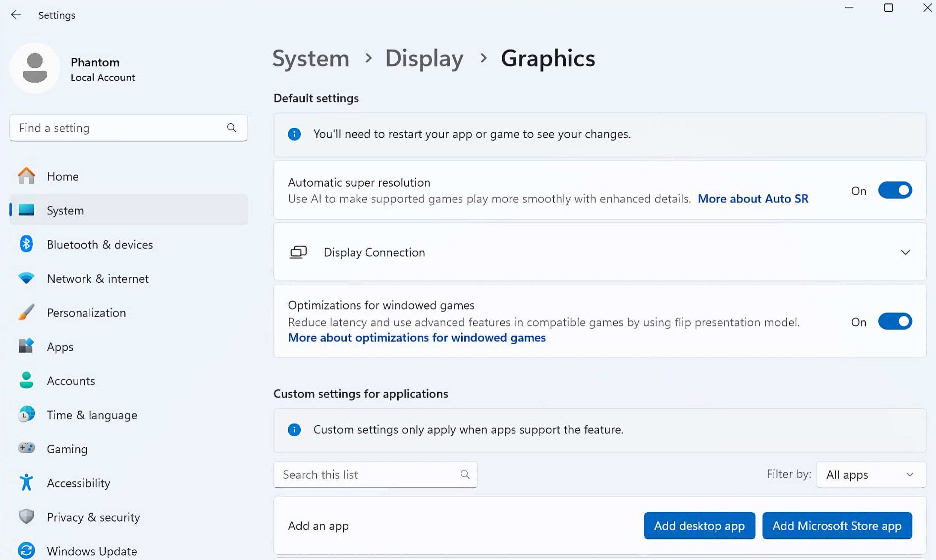Click the Local Account label

coord(103,77)
